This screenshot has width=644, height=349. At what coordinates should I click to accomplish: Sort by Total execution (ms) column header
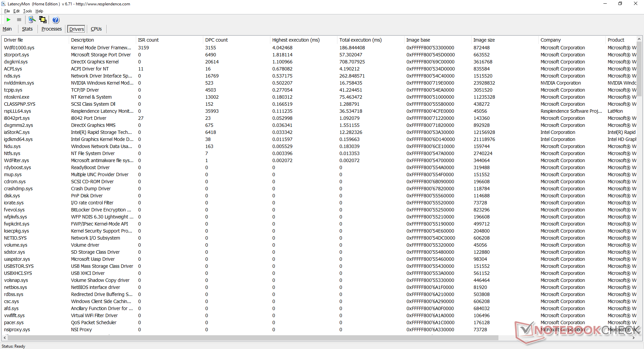[x=371, y=40]
